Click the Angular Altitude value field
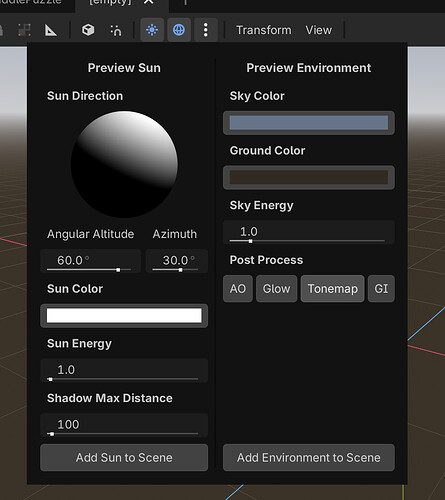Image resolution: width=445 pixels, height=500 pixels. coord(90,261)
